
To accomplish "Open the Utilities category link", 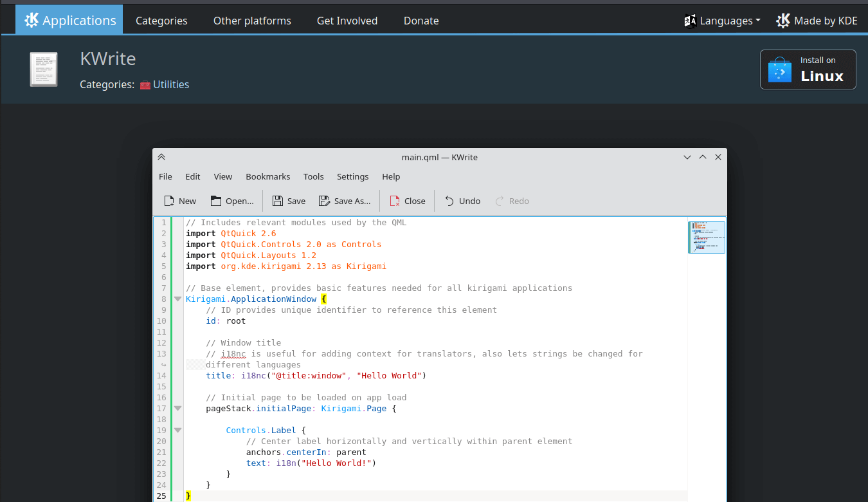I will pyautogui.click(x=171, y=84).
